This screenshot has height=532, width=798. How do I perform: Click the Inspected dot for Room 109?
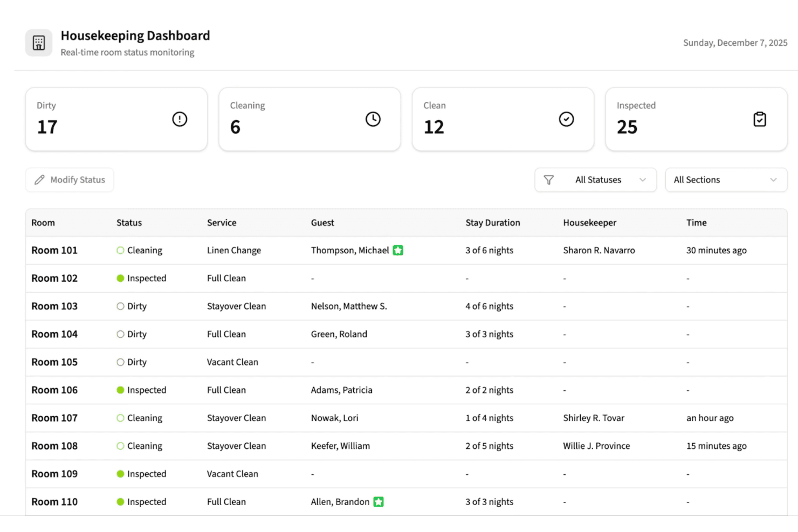[120, 474]
